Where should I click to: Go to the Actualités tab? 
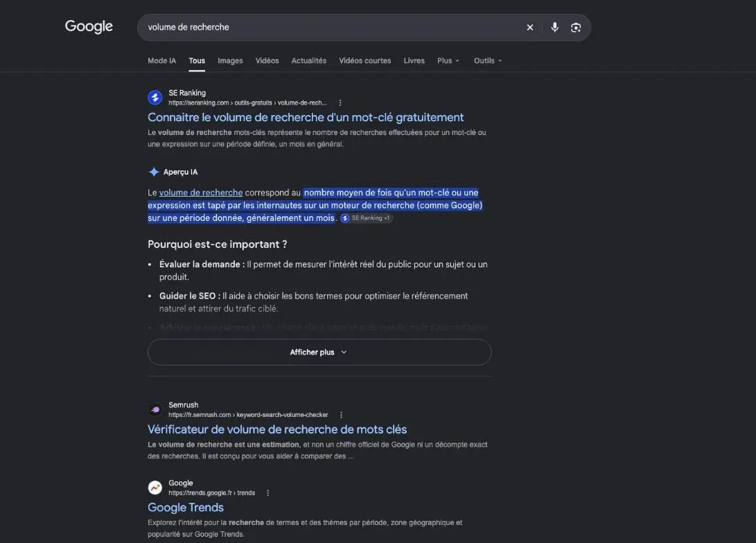pyautogui.click(x=308, y=61)
